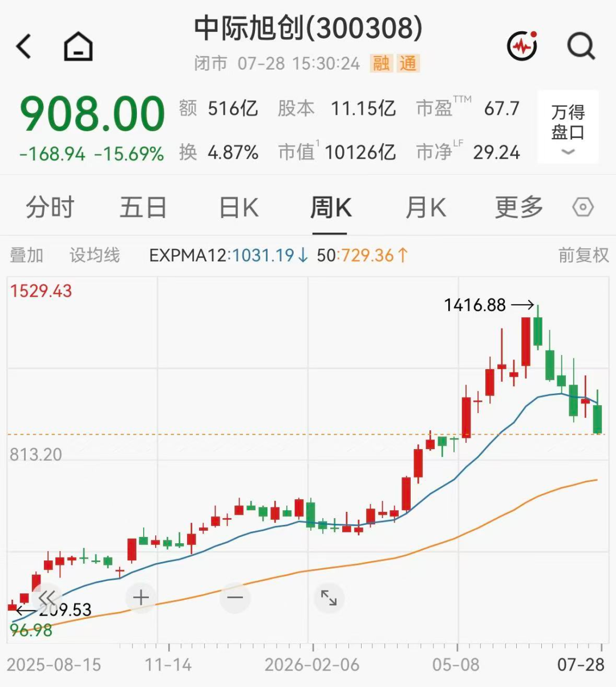The height and width of the screenshot is (687, 616).
Task: Tap the PE TTM value 67.7
Action: [502, 108]
